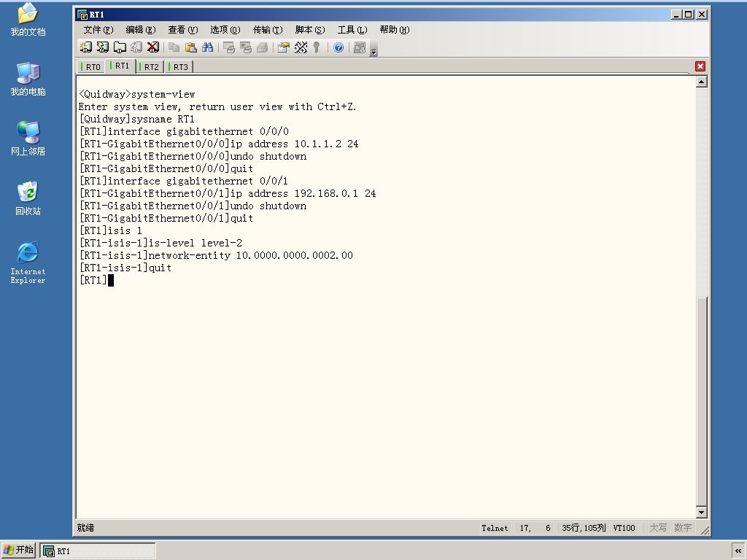Click the 'is-level level-2' line
The height and width of the screenshot is (560, 747).
tap(160, 243)
